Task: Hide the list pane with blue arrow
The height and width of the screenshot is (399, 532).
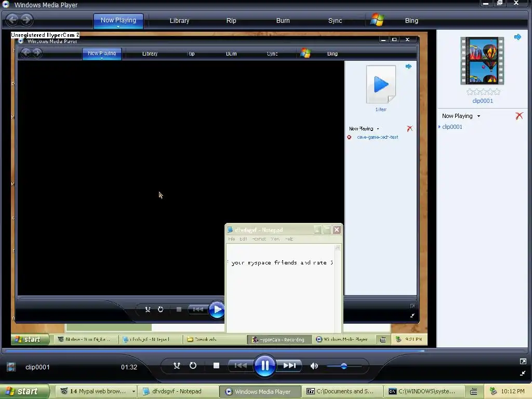Action: click(517, 37)
